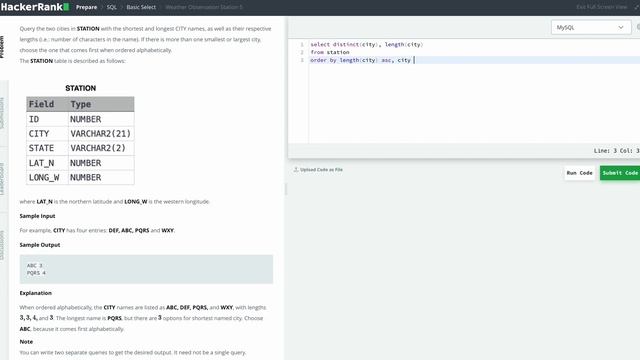The image size is (640, 360).
Task: Click line number 1 in the editor gutter
Action: tap(302, 44)
